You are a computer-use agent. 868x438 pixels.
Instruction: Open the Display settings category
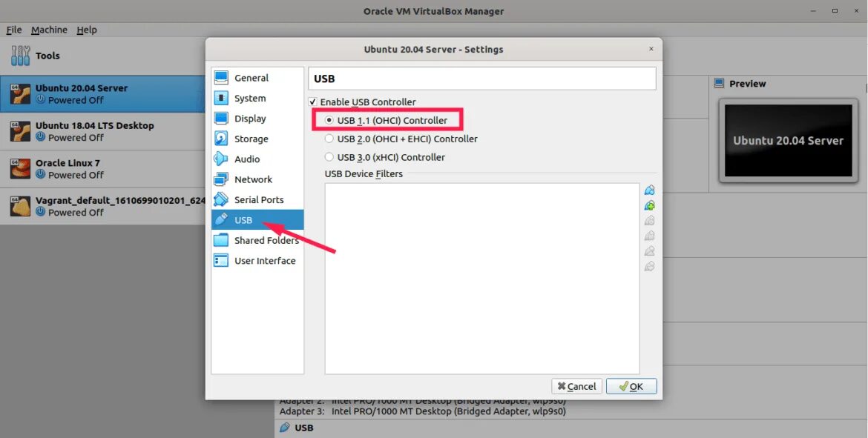tap(257, 119)
